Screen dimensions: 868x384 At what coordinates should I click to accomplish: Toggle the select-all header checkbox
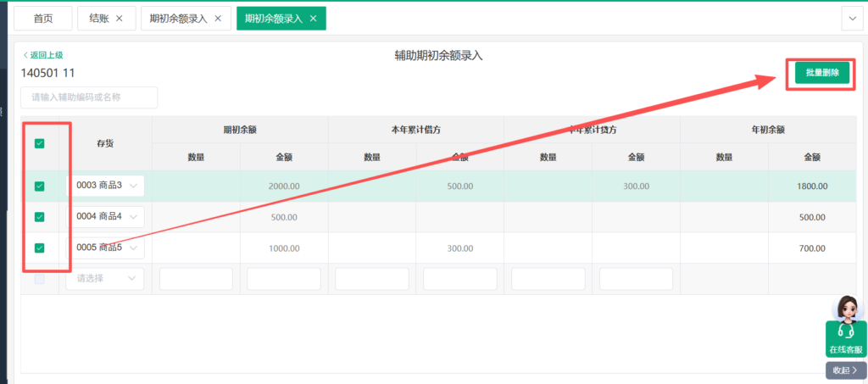(39, 143)
